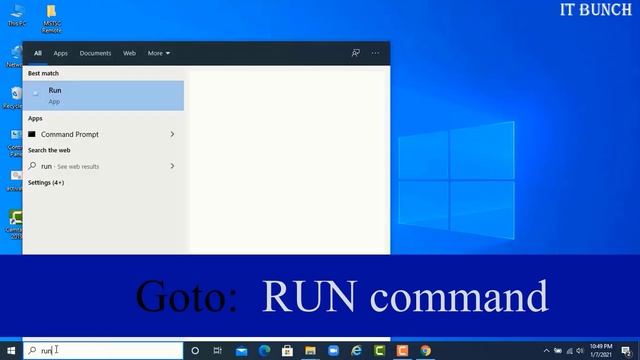
Task: Open the Windows Start button
Action: (x=11, y=351)
